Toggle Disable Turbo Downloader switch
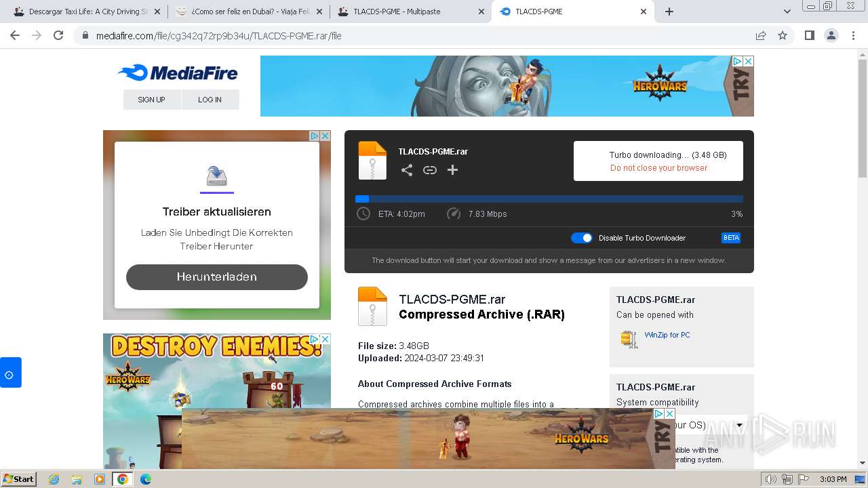Viewport: 868px width, 488px height. click(x=582, y=238)
